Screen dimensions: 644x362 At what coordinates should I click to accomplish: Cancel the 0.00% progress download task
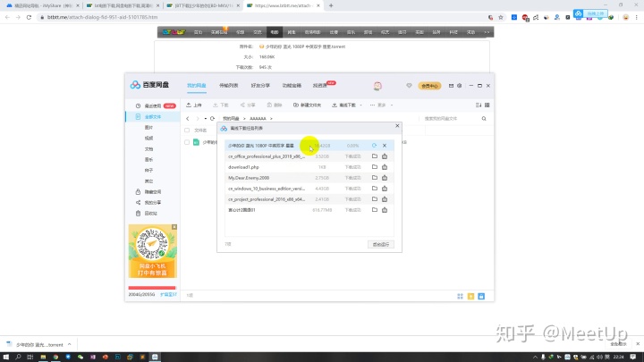pos(385,146)
